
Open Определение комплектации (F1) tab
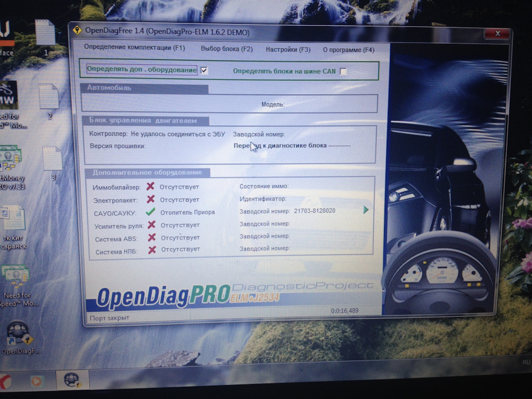(x=134, y=47)
